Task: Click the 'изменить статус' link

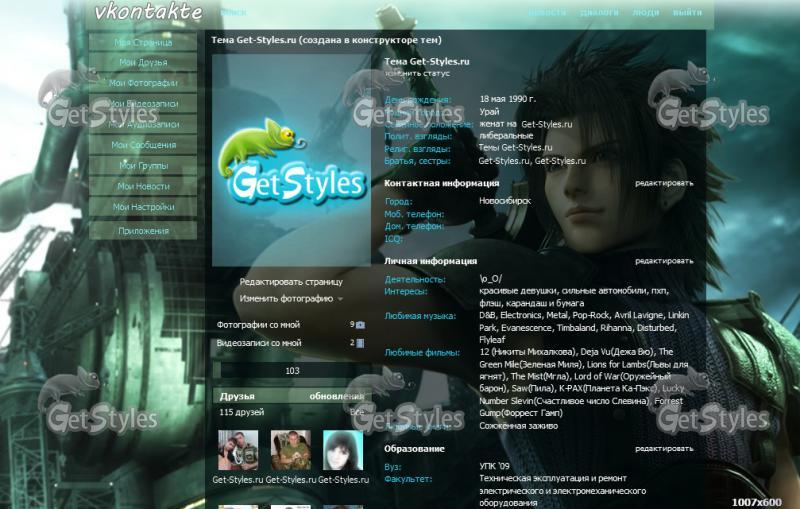Action: [417, 74]
